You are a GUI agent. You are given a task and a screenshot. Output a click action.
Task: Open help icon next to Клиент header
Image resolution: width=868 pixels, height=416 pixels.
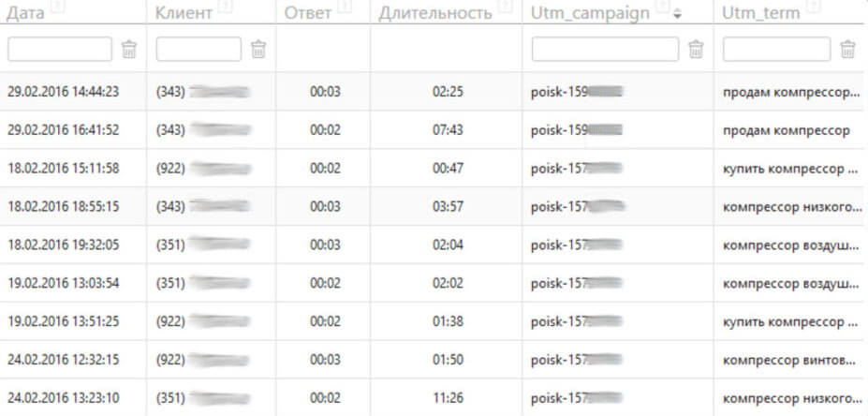tap(226, 7)
